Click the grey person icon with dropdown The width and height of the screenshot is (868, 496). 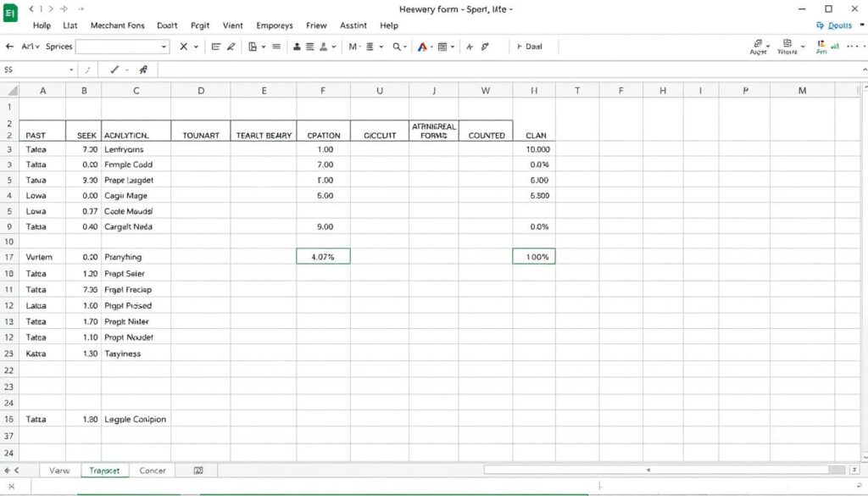323,47
